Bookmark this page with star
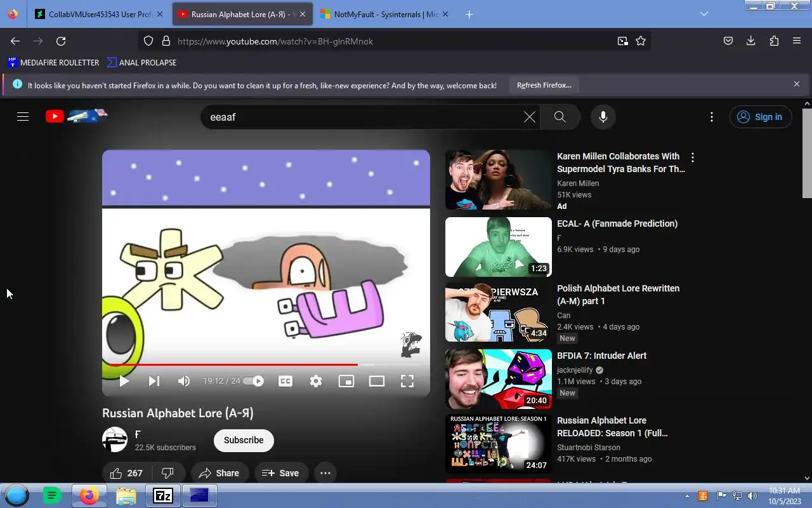This screenshot has width=812, height=508. tap(641, 41)
